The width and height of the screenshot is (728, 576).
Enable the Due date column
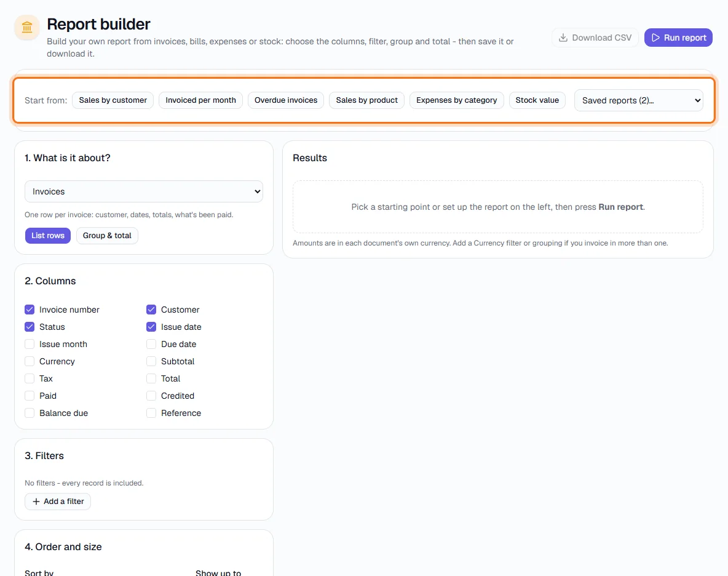click(x=151, y=344)
